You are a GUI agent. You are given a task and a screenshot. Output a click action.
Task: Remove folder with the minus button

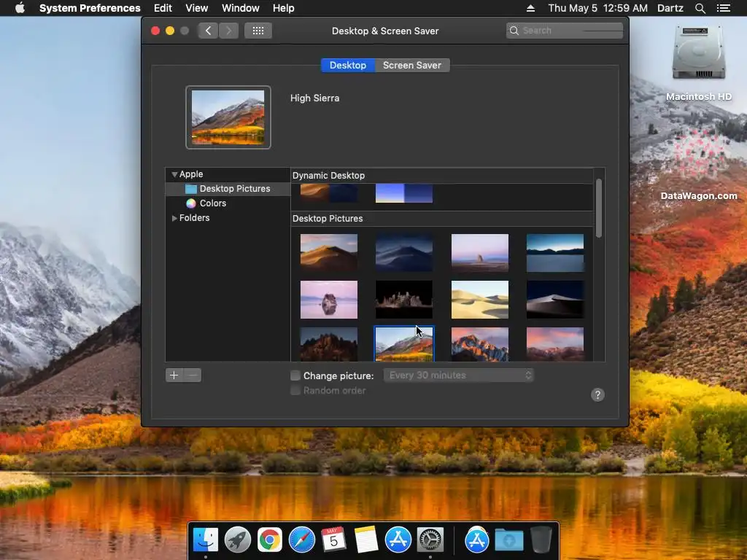point(193,376)
